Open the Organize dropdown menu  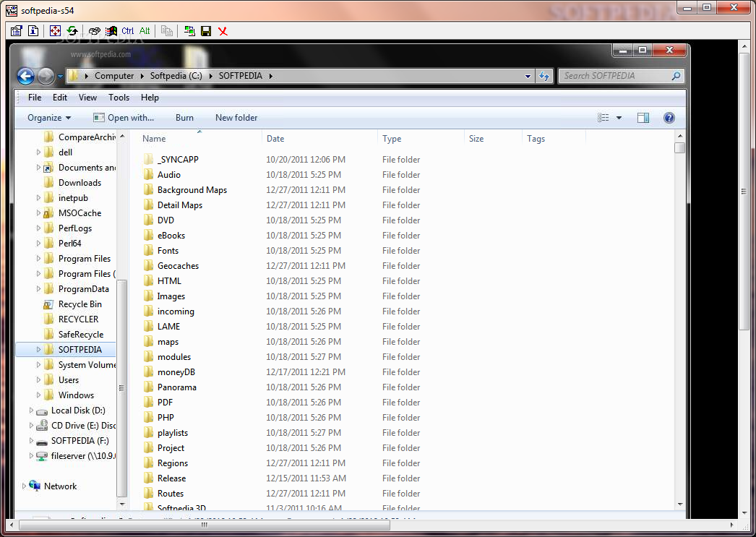[49, 118]
